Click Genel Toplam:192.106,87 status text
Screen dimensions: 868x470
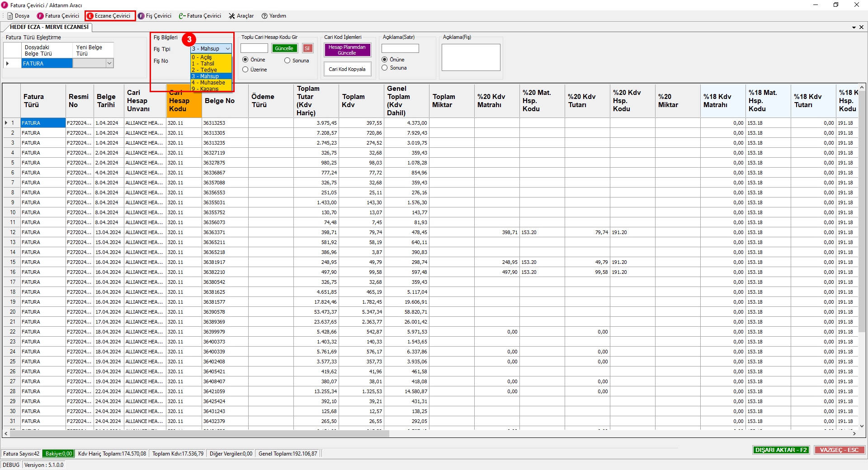tap(288, 454)
